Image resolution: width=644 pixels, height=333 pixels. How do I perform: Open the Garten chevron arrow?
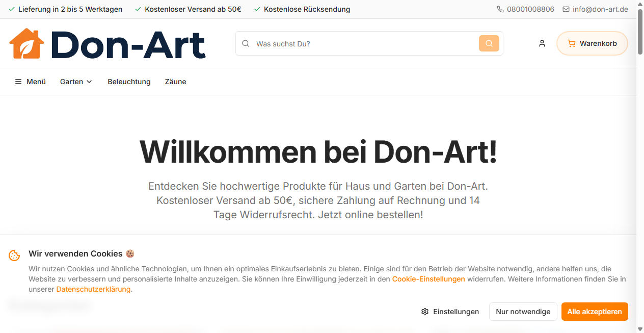pyautogui.click(x=90, y=82)
